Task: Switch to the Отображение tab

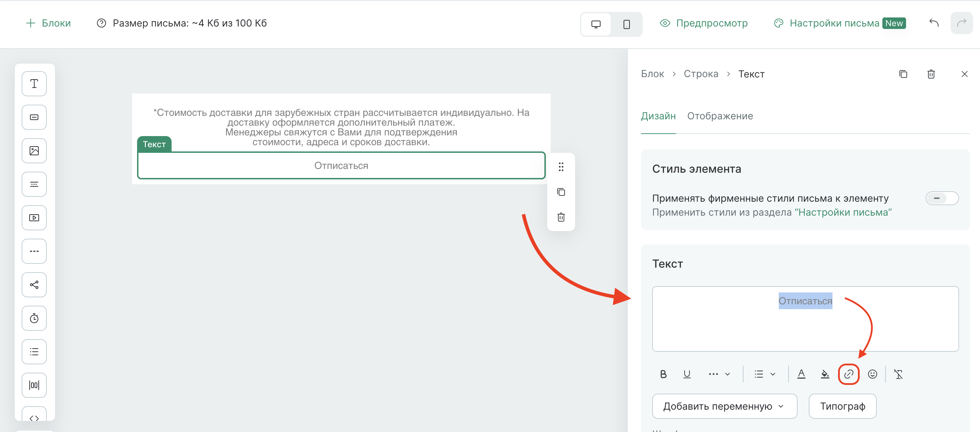Action: 720,116
